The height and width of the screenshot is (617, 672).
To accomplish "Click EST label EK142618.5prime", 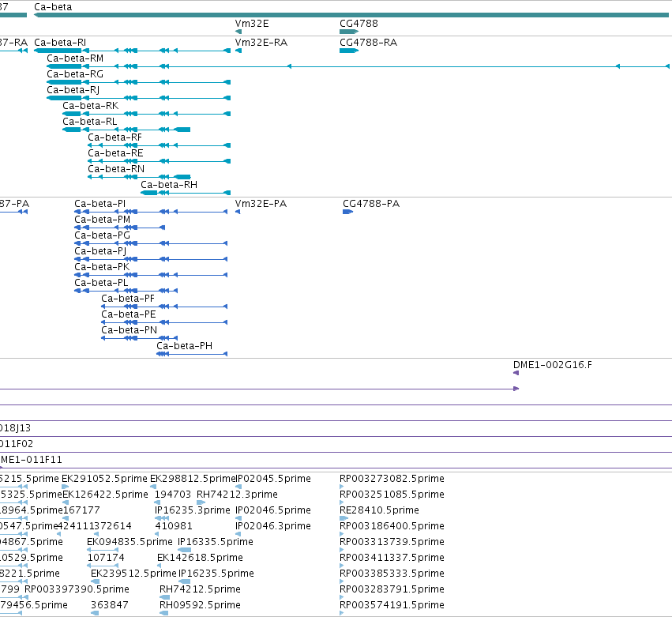I will pyautogui.click(x=200, y=558).
